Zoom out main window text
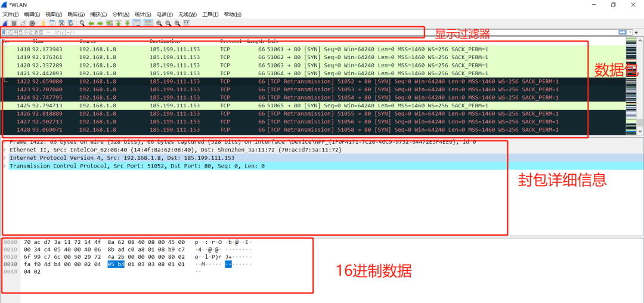Viewport: 644px width, 303px height. pos(168,23)
